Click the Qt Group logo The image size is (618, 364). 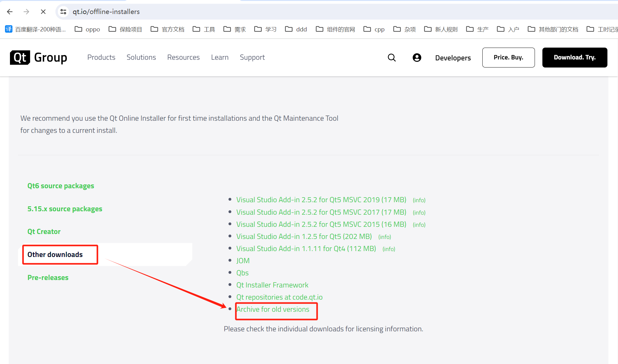pos(39,58)
